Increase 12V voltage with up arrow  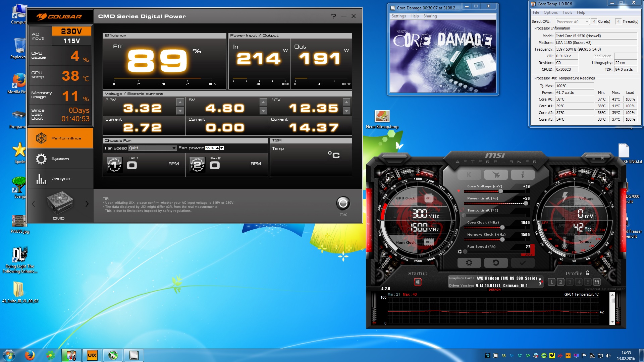(x=346, y=102)
